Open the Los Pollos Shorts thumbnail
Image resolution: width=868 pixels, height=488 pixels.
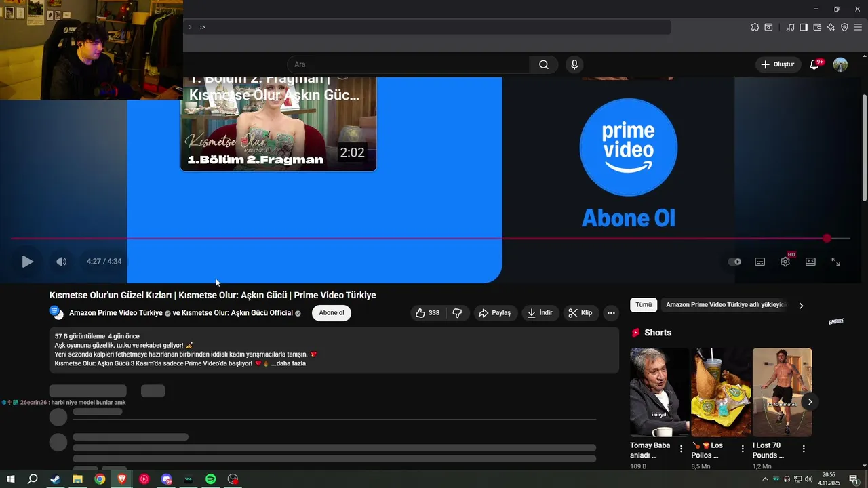pyautogui.click(x=720, y=392)
